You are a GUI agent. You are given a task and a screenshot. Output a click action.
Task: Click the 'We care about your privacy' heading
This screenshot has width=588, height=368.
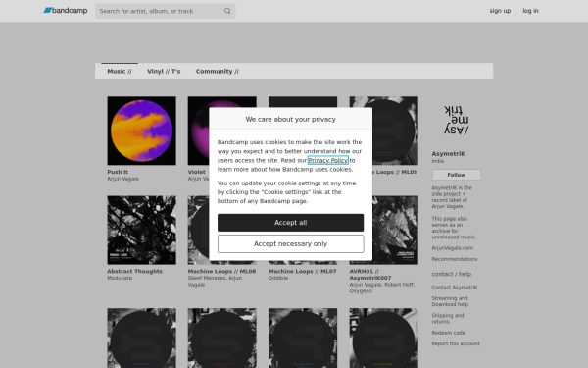coord(291,119)
